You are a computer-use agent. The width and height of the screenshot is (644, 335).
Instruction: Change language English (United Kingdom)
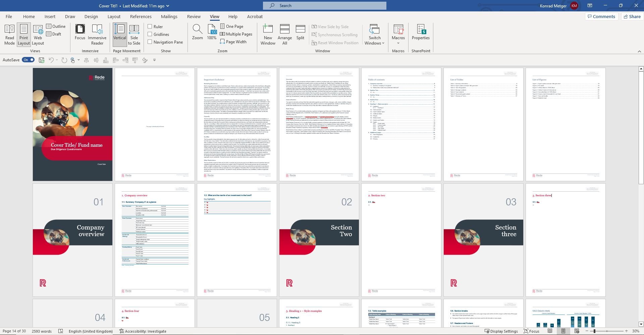click(91, 331)
